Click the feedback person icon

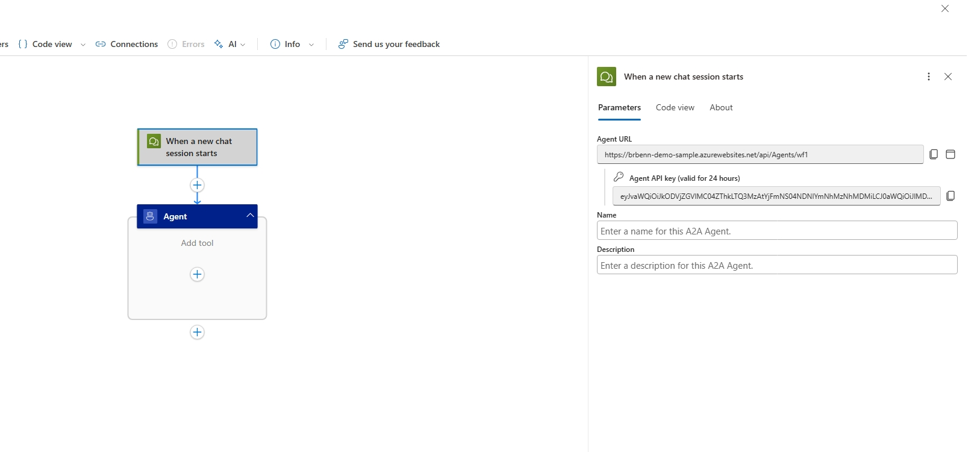click(343, 44)
